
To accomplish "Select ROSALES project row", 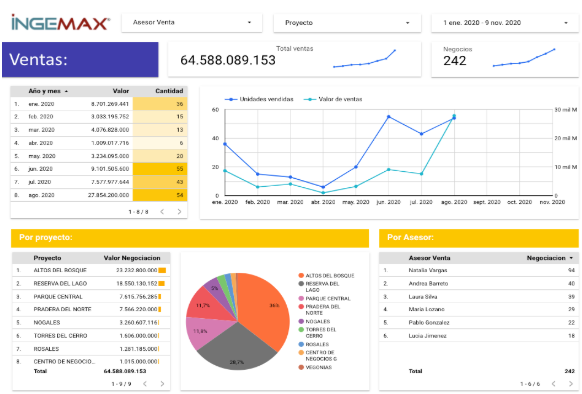I will coord(91,349).
